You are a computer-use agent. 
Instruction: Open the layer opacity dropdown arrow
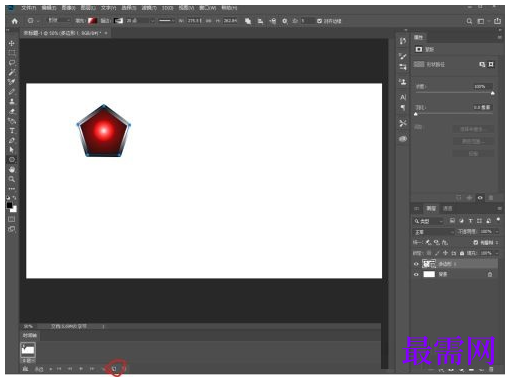tap(497, 231)
